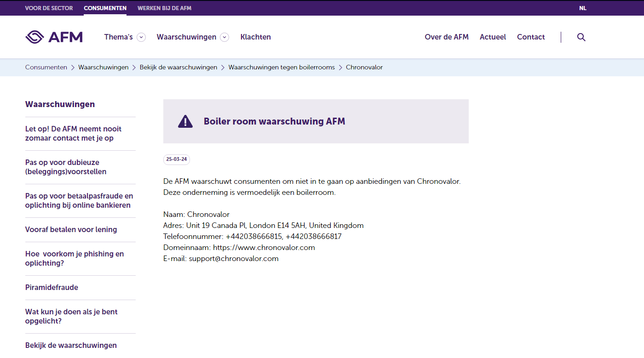The width and height of the screenshot is (644, 358).
Task: Change language via NL selector
Action: [583, 8]
